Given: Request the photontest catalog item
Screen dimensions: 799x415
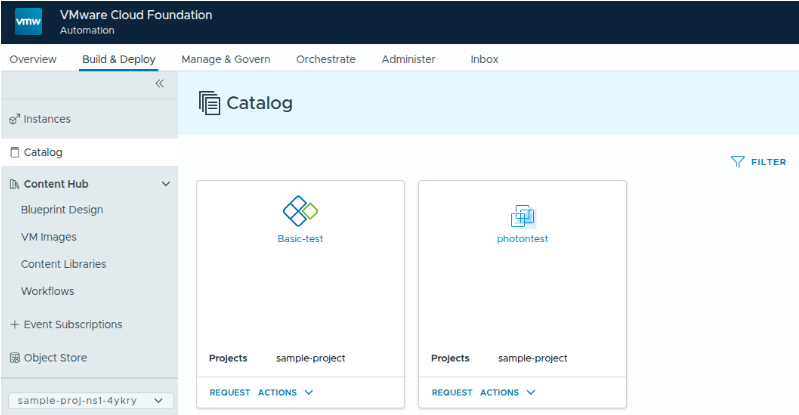Looking at the screenshot, I should click(452, 393).
